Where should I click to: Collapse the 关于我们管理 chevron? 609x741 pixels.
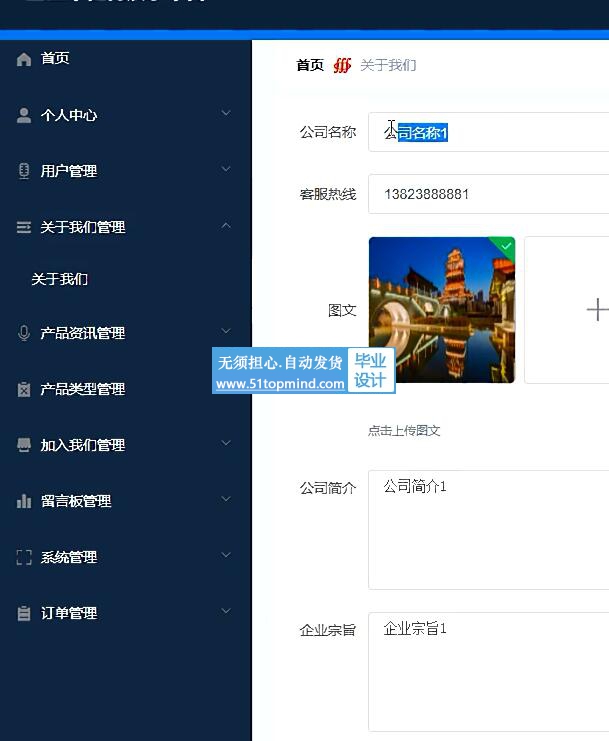226,225
